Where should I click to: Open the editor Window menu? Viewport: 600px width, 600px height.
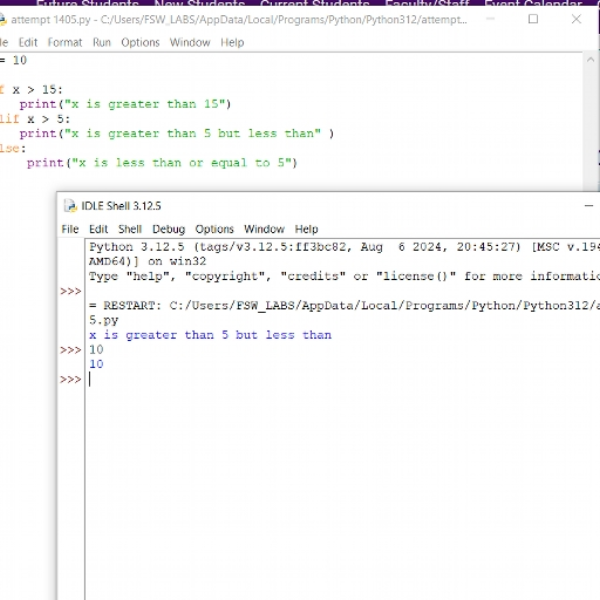[x=190, y=42]
